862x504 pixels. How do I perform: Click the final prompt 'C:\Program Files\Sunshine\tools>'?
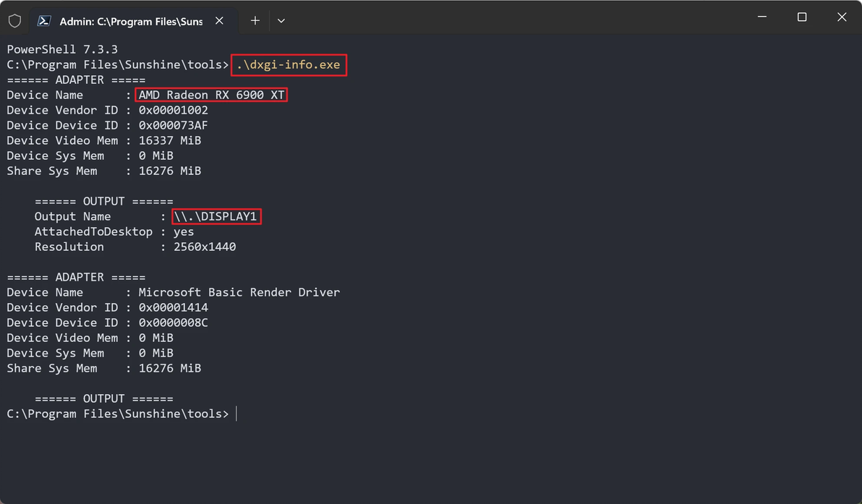(x=118, y=414)
